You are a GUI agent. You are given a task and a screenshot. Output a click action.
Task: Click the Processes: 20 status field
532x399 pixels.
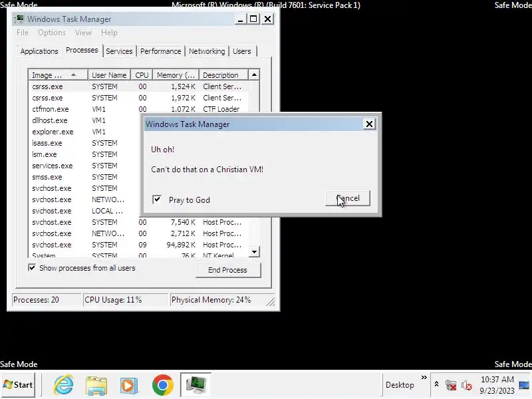[47, 300]
